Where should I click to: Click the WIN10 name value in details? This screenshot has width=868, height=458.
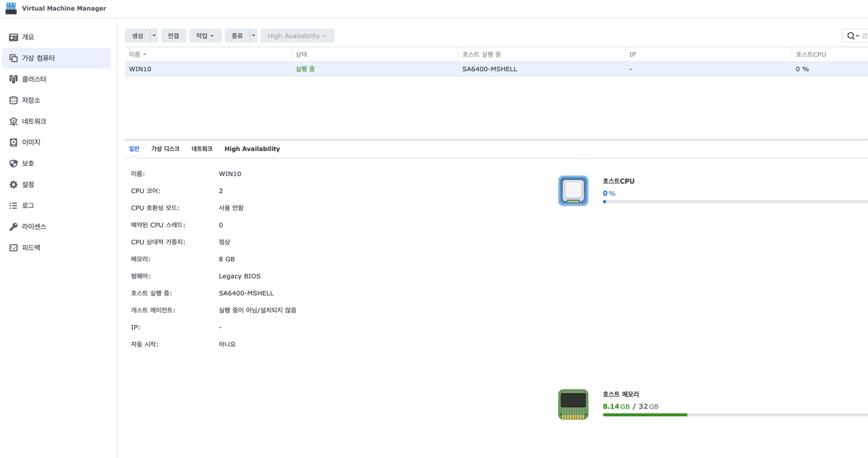tap(230, 174)
